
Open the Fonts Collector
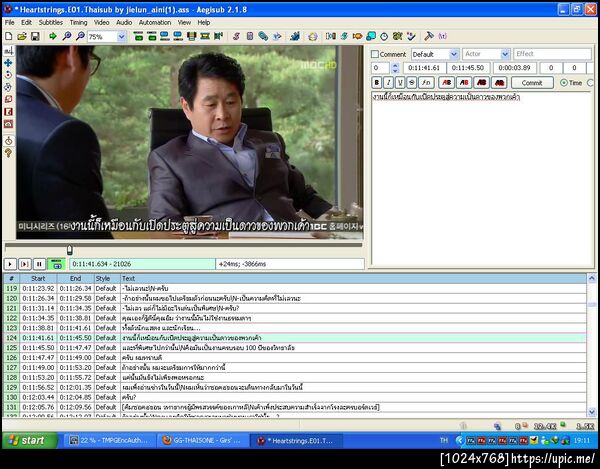[277, 36]
